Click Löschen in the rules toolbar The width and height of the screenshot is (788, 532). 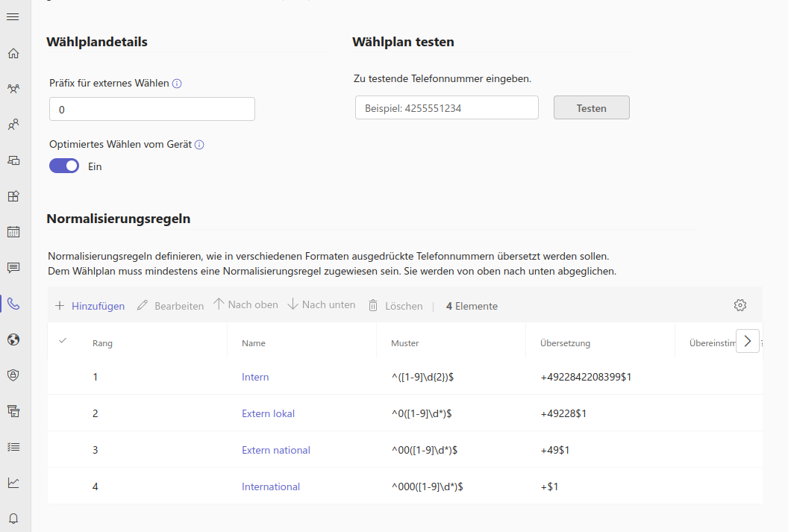pos(395,306)
